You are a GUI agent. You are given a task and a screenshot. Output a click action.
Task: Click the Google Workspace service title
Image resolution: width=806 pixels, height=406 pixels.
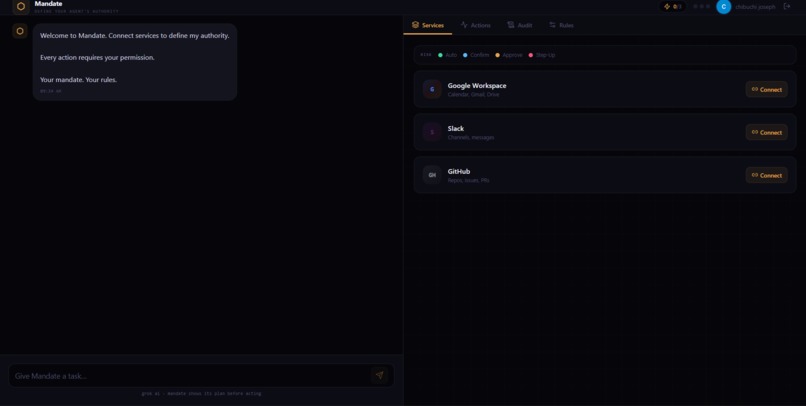[x=477, y=85]
